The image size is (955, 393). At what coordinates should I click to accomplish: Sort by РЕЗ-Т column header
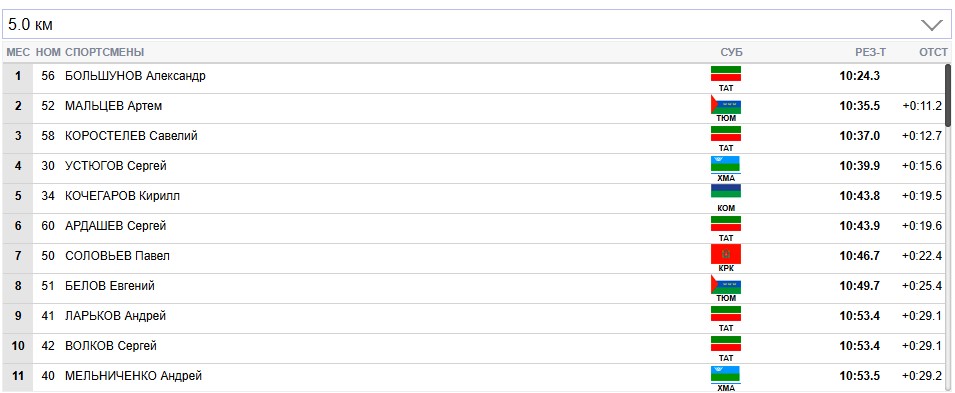[x=870, y=52]
